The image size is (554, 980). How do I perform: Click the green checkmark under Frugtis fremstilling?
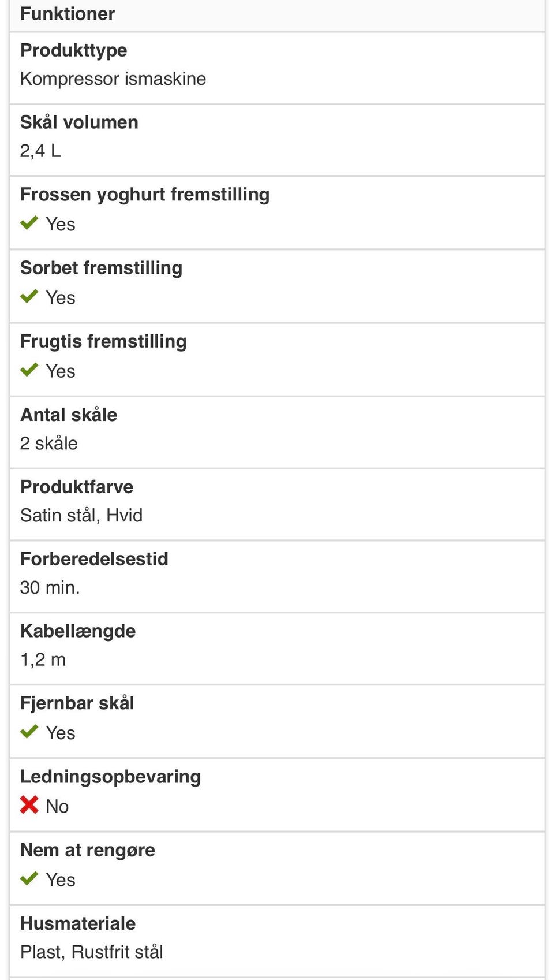[29, 370]
